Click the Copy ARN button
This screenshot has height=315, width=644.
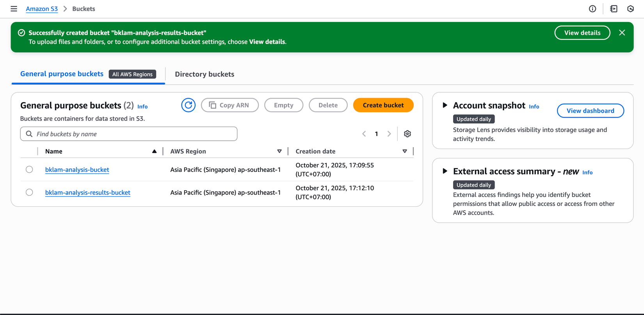tap(230, 105)
